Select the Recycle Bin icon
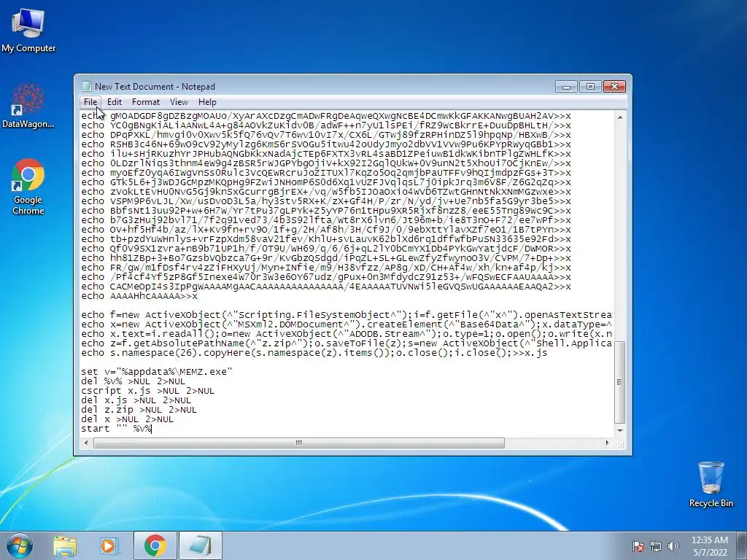The height and width of the screenshot is (560, 747). click(711, 484)
